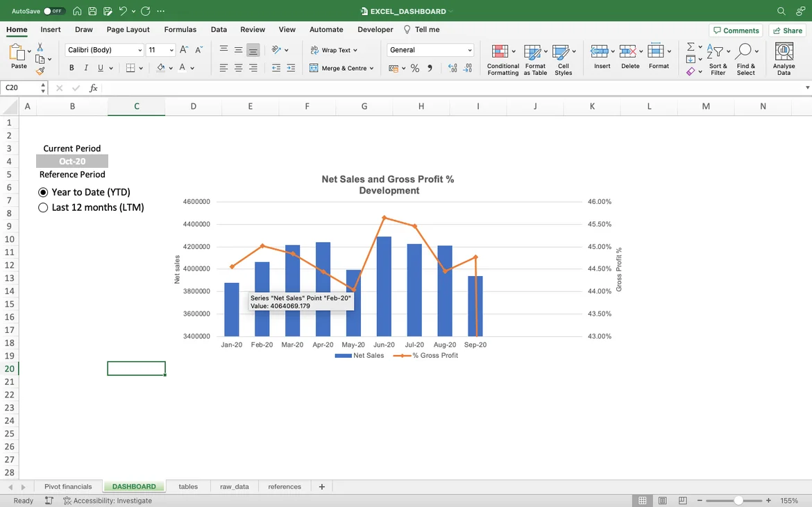Select Year to Date (YTD) option
This screenshot has height=507, width=812.
(43, 192)
